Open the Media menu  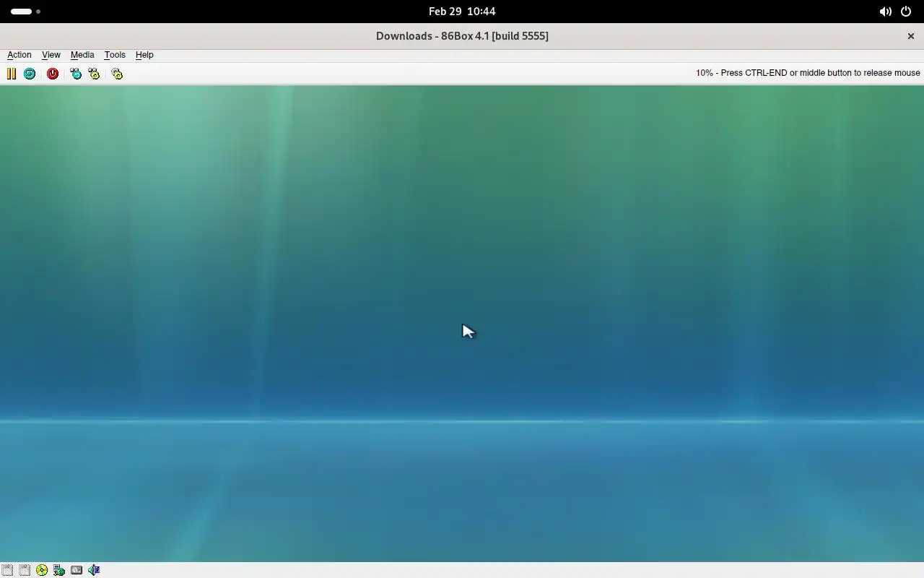pos(82,55)
